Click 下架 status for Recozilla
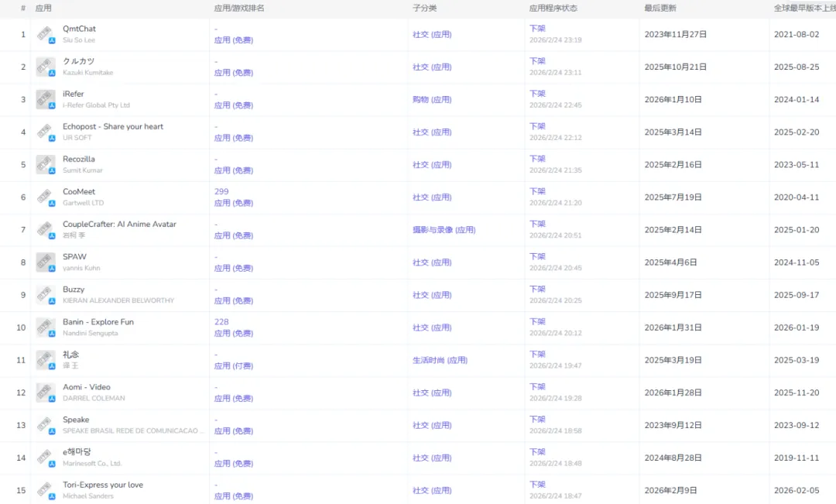Screen dimensions: 836x504 click(537, 159)
